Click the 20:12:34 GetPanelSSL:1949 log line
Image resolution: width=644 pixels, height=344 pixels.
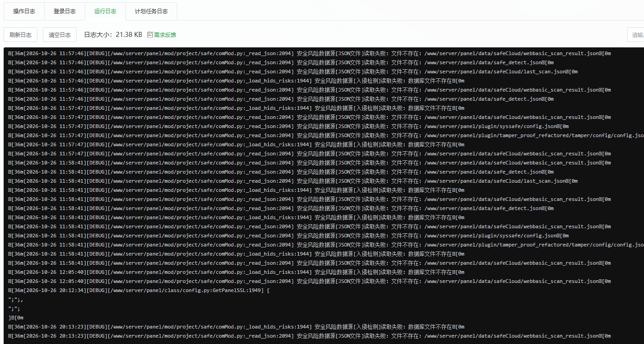(x=139, y=290)
